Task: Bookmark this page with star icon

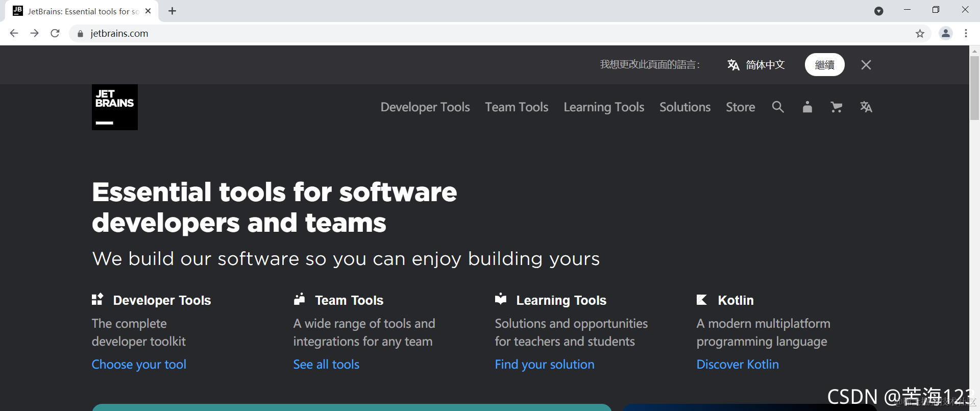Action: [920, 34]
